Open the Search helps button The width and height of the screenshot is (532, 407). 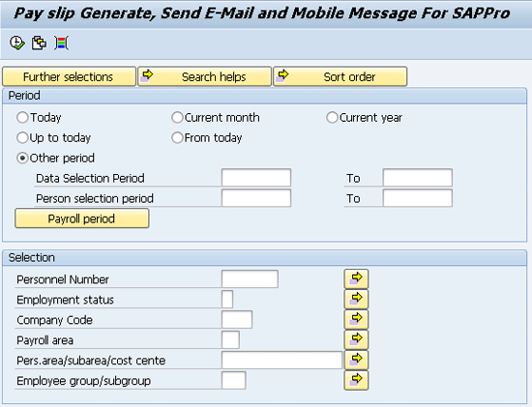coord(205,76)
